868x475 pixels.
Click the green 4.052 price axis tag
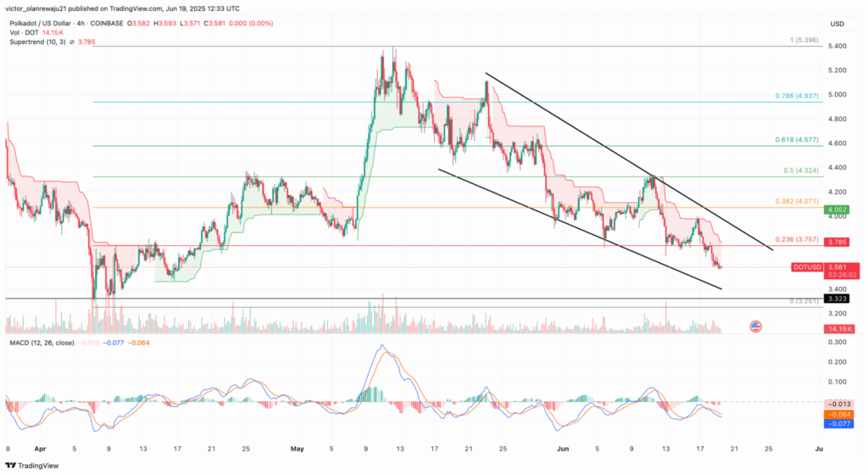point(837,210)
